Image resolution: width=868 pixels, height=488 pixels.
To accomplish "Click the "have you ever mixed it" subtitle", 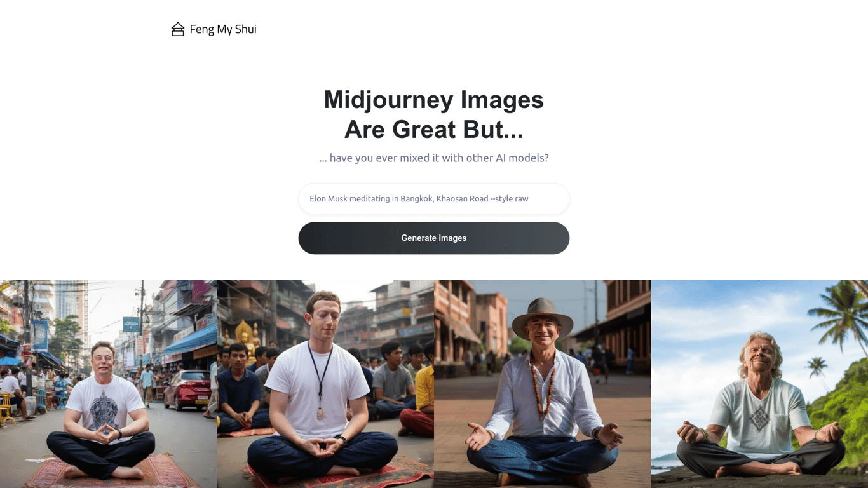I will [434, 158].
